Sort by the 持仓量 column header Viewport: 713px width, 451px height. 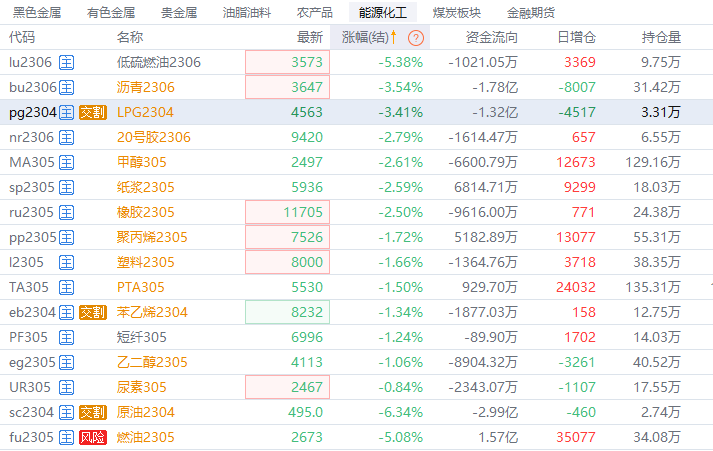click(661, 37)
